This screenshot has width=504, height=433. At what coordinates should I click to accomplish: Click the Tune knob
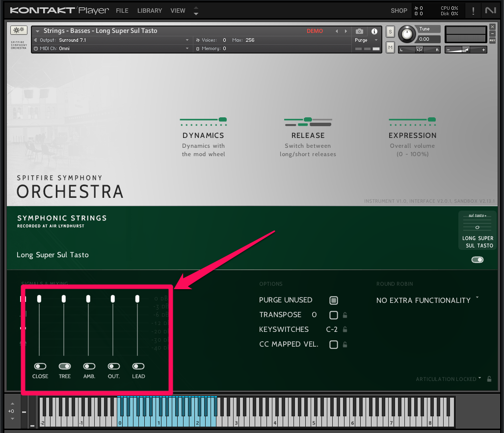(407, 34)
